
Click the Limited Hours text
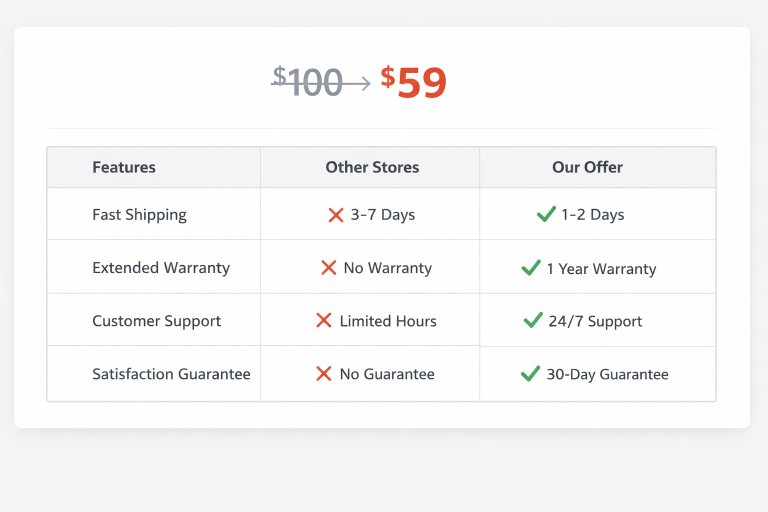[x=388, y=322]
